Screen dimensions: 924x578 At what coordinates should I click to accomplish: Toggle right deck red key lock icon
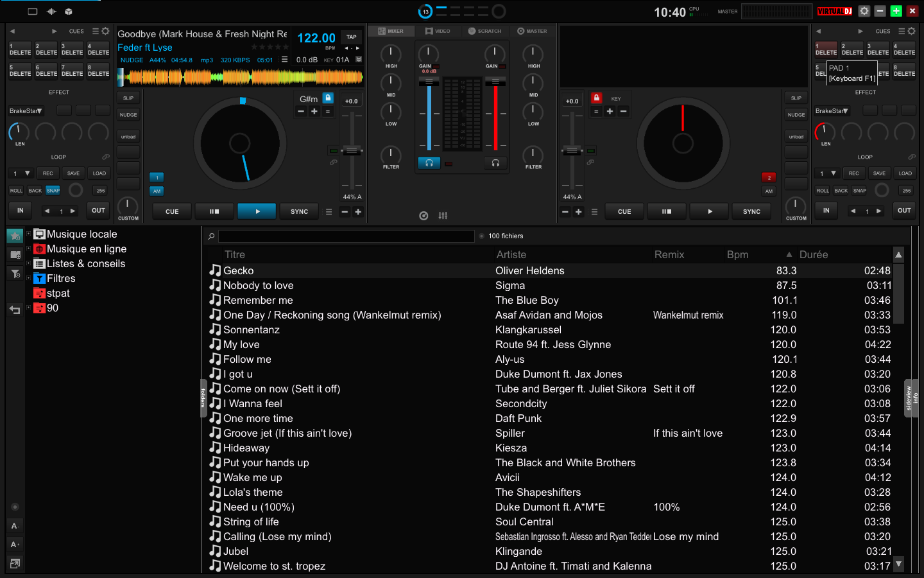[x=596, y=98]
